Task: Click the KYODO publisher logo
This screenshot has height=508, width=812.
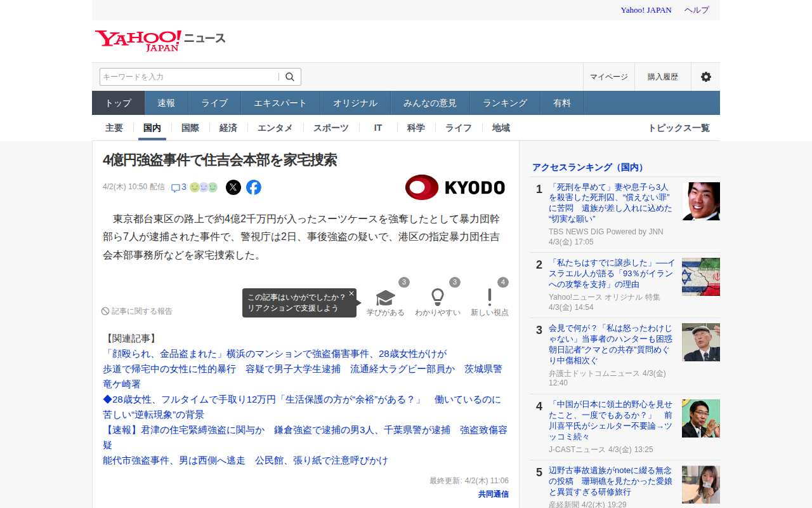Action: click(x=455, y=187)
